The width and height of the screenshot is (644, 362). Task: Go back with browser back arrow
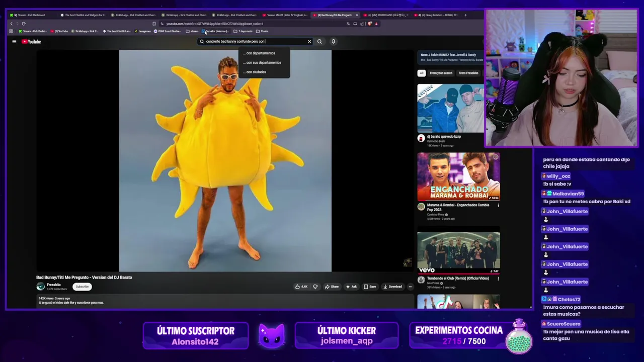pyautogui.click(x=12, y=24)
